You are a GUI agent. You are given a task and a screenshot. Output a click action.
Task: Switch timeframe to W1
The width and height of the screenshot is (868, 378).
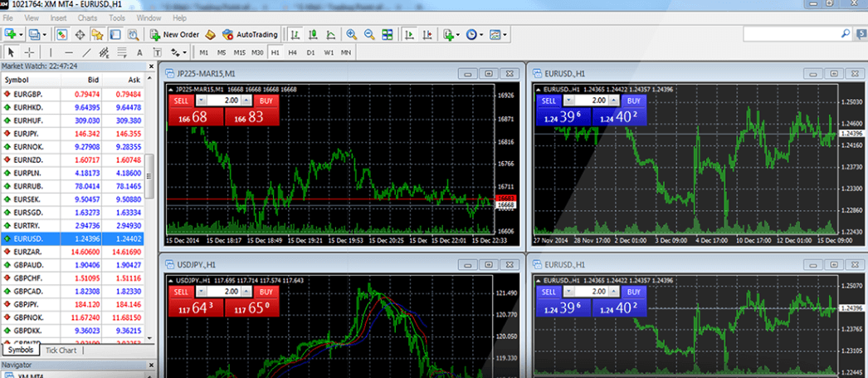click(x=329, y=52)
